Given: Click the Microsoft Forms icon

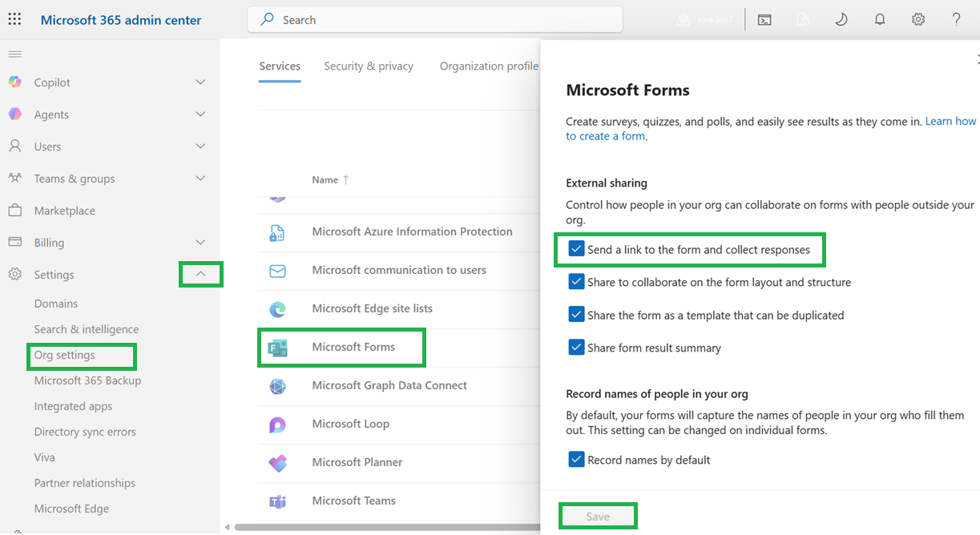Looking at the screenshot, I should coord(277,348).
